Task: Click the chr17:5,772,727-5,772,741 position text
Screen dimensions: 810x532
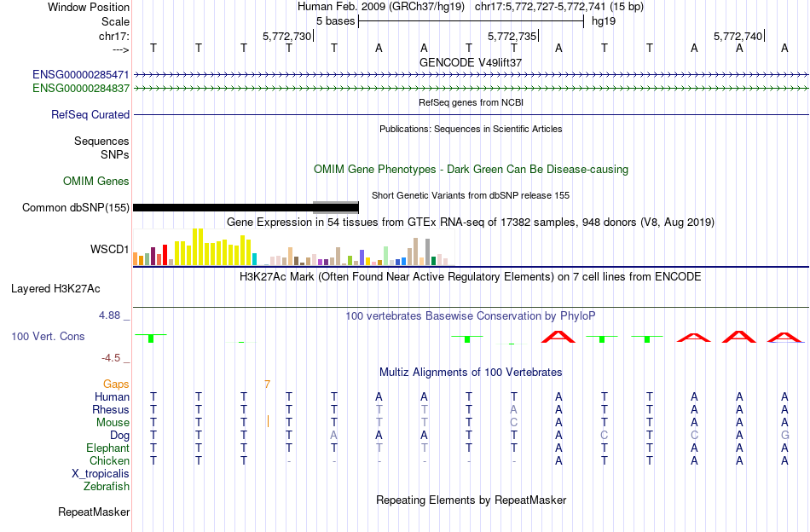Action: (x=559, y=7)
